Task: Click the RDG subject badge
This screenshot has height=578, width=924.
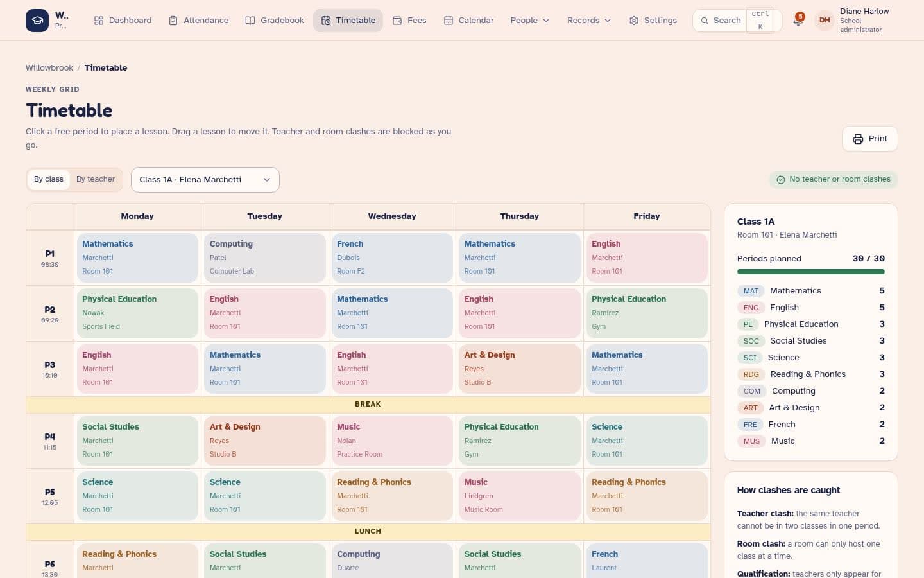Action: point(751,374)
